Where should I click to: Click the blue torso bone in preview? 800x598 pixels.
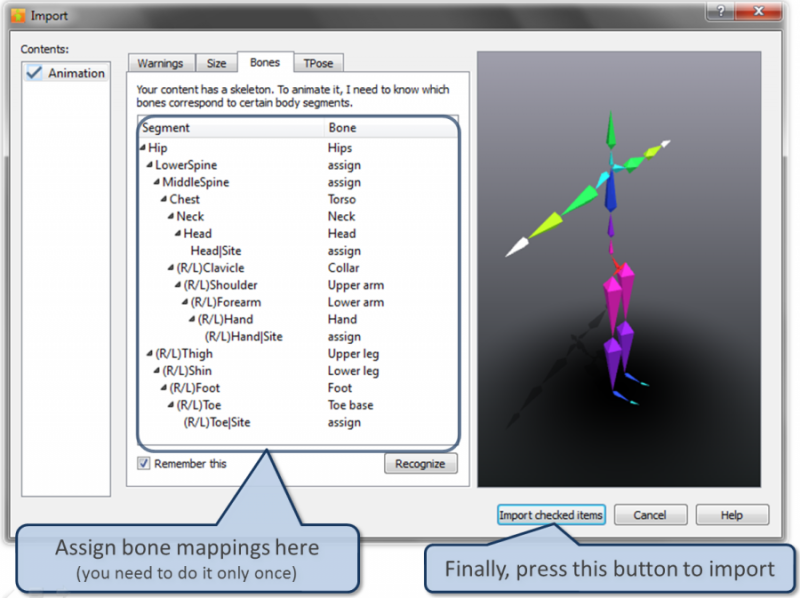[x=610, y=192]
